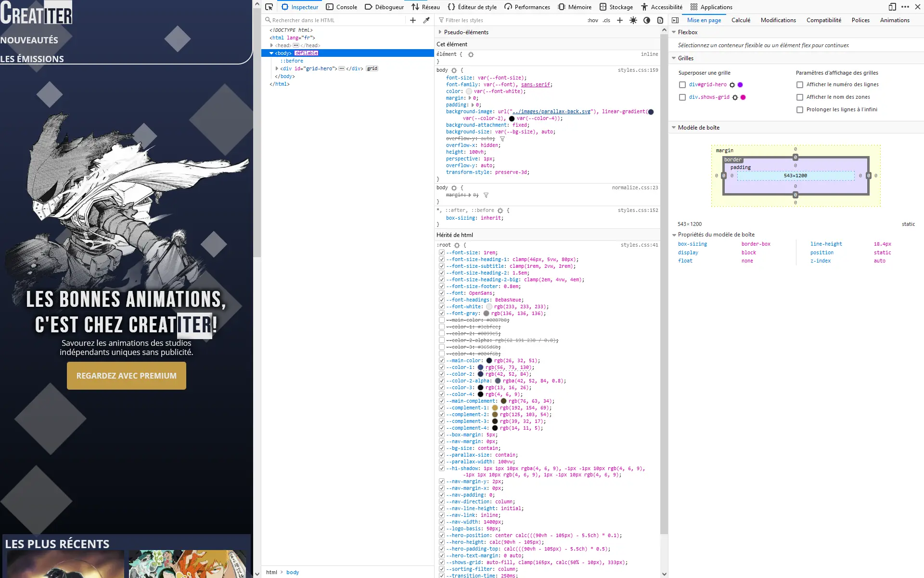
Task: Collapse Propriétés du modèle de boîte
Action: click(x=674, y=235)
